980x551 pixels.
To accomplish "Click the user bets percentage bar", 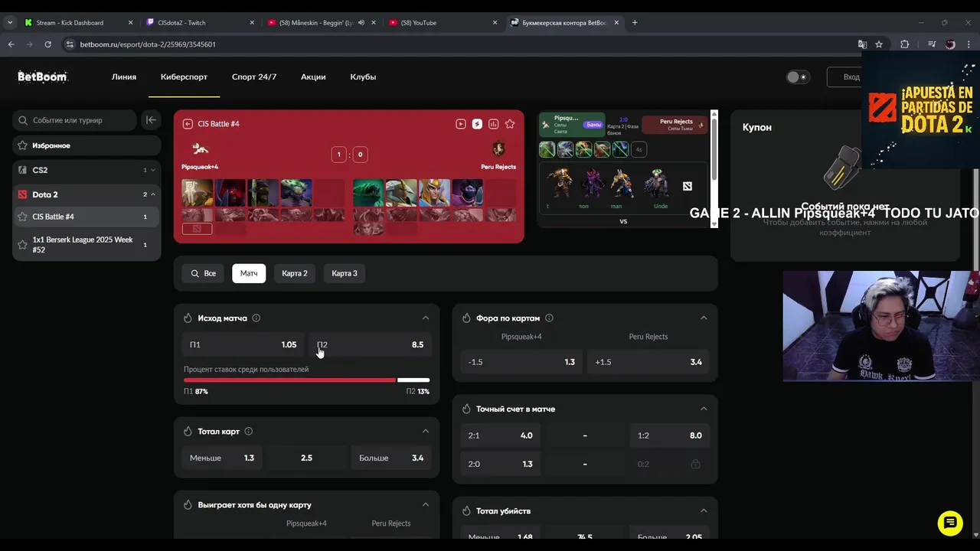I will tap(306, 380).
